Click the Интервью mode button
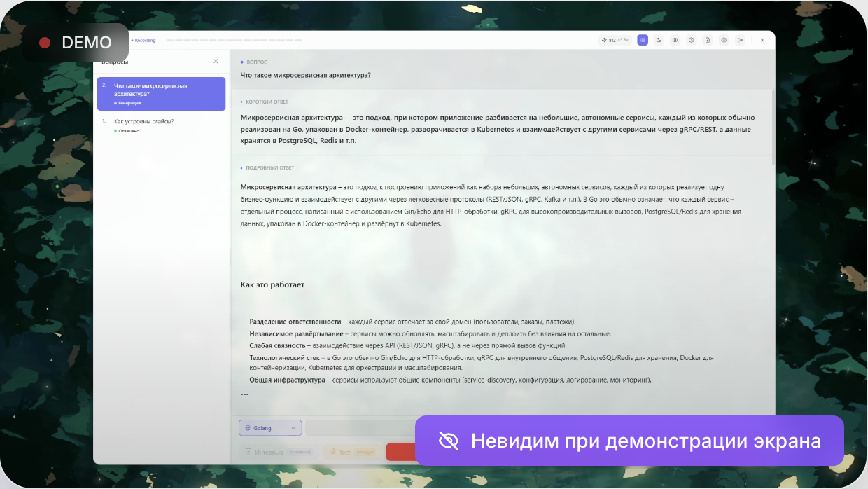This screenshot has width=868, height=489. coord(279,452)
